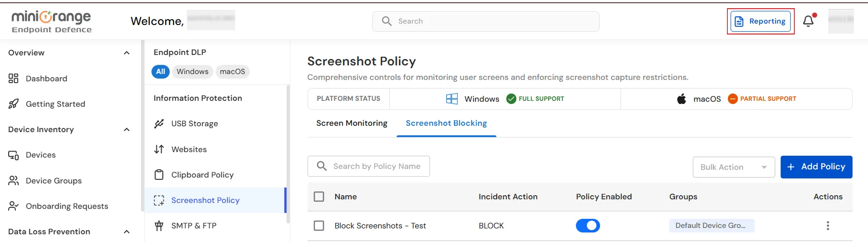Click the Policy Enabled column header

coord(604,197)
